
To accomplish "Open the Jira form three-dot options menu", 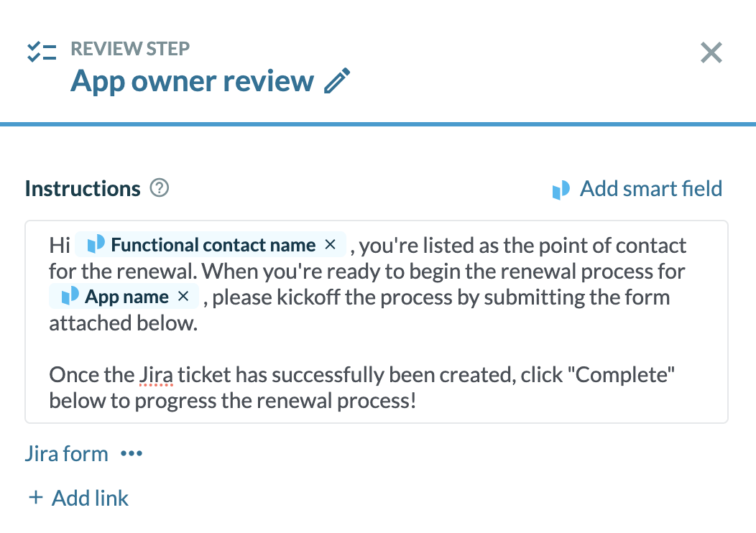I will (132, 454).
